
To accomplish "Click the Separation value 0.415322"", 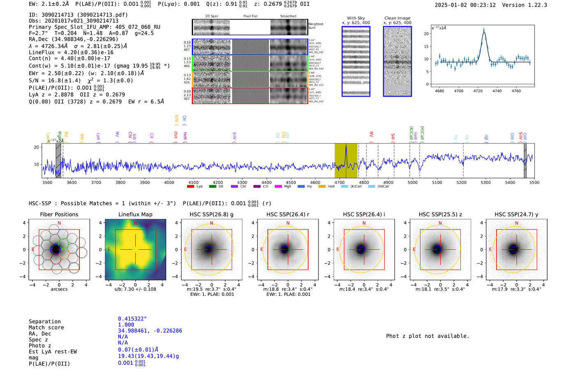I will click(x=132, y=319).
